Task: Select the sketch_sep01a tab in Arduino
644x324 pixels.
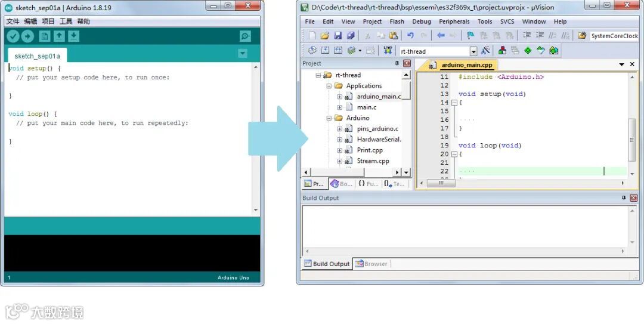Action: pyautogui.click(x=38, y=56)
